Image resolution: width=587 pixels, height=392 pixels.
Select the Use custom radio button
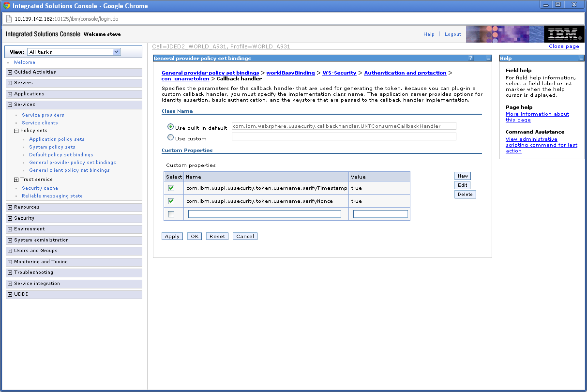170,137
